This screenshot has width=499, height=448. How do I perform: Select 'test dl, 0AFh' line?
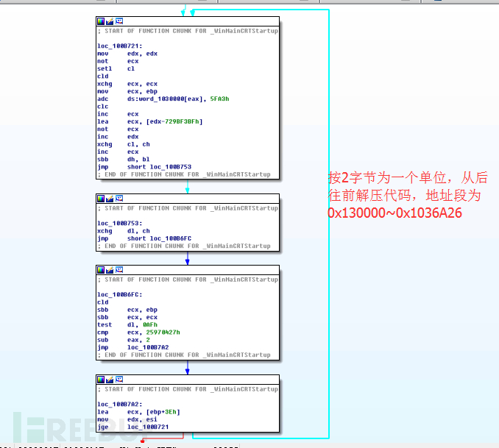click(127, 324)
